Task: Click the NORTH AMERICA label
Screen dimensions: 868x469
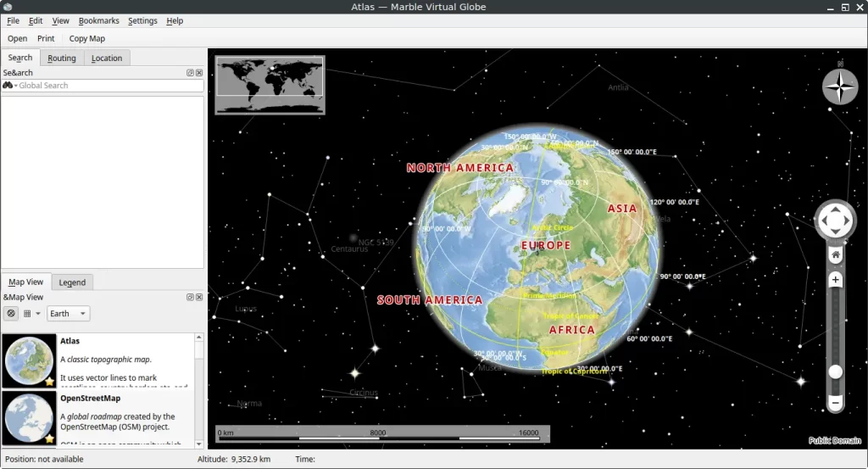Action: click(459, 168)
